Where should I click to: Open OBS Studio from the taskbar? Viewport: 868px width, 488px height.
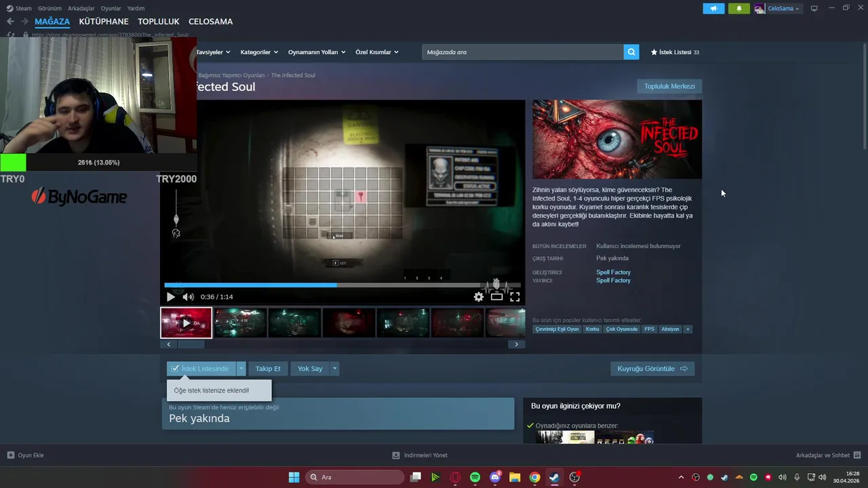click(574, 477)
